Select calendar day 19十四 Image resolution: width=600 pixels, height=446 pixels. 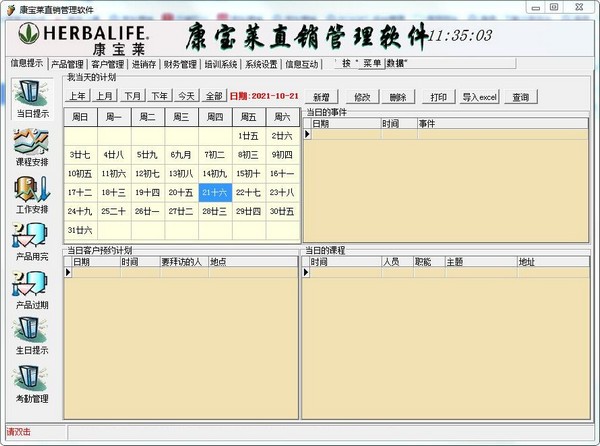tap(148, 192)
